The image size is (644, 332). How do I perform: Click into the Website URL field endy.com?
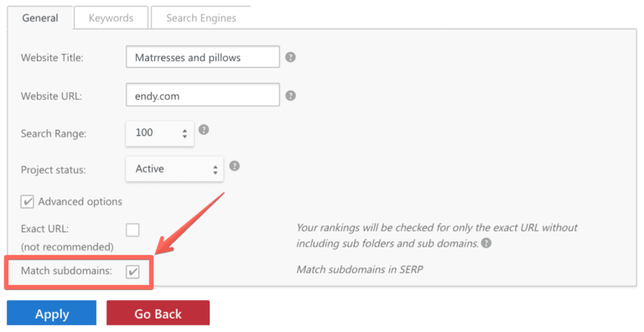point(203,95)
